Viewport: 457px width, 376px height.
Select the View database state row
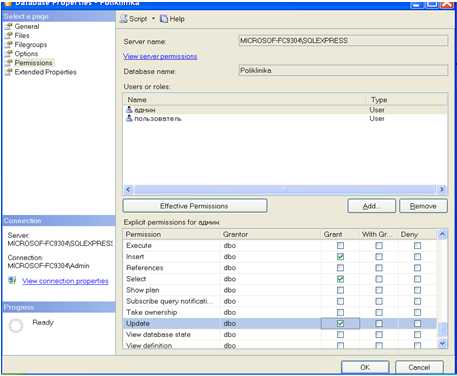[280, 335]
